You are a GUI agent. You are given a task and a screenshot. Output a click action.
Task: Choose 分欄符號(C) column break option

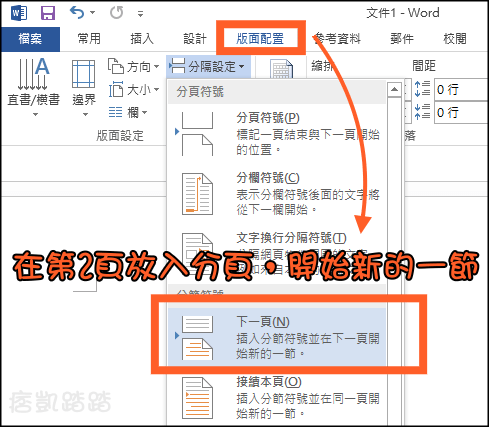(277, 194)
